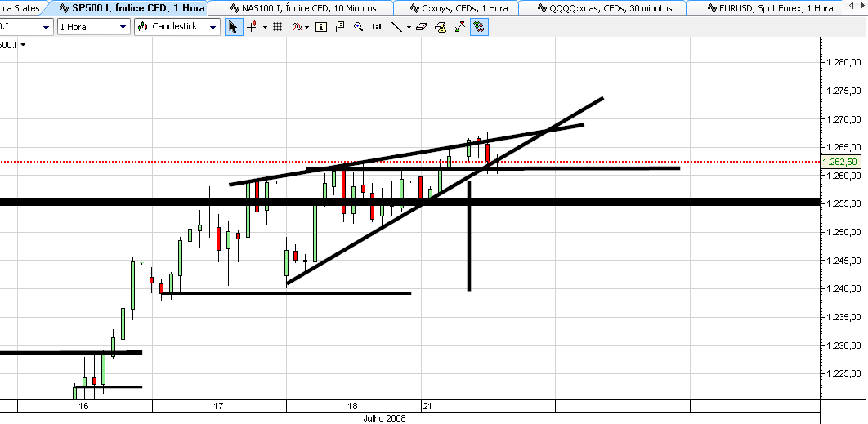Screen dimensions: 868x424
Task: Open the instrument symbol dropdown
Action: 27,27
